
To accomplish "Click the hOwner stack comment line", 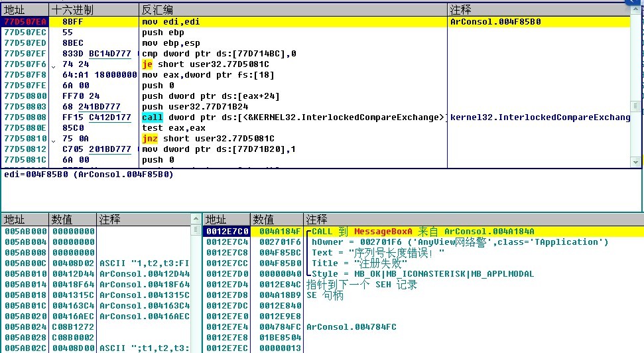I will (460, 242).
